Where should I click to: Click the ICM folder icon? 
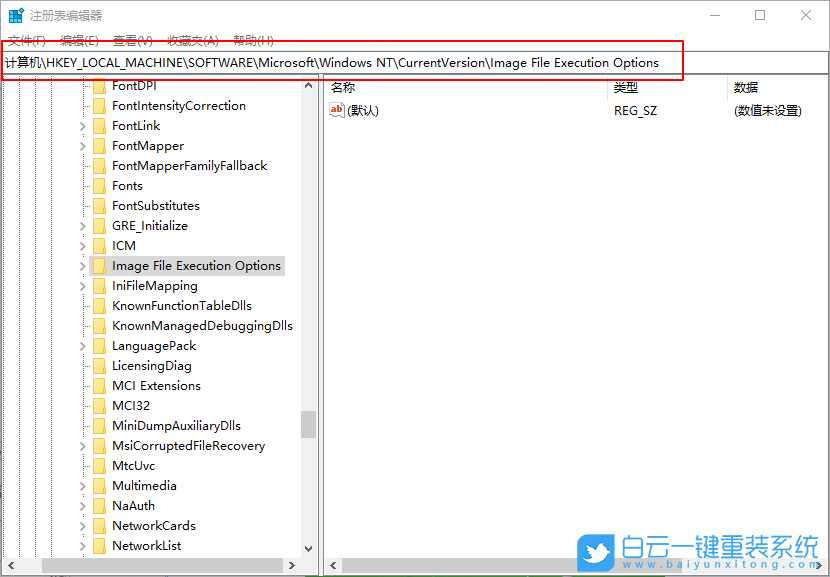point(101,245)
